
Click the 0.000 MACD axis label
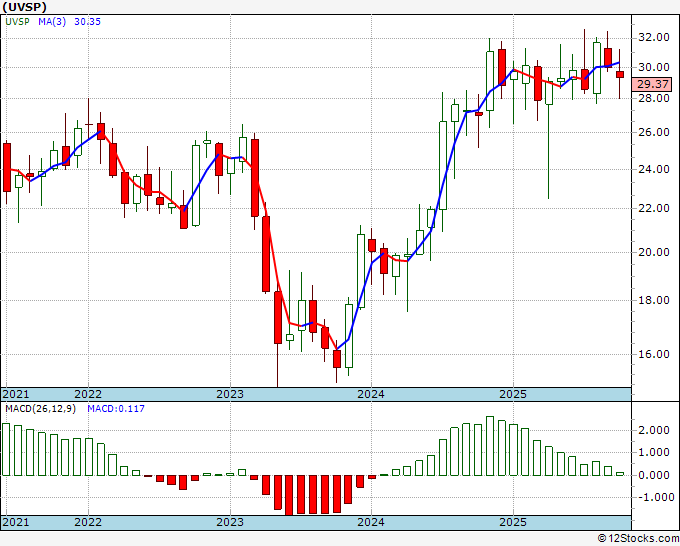654,475
